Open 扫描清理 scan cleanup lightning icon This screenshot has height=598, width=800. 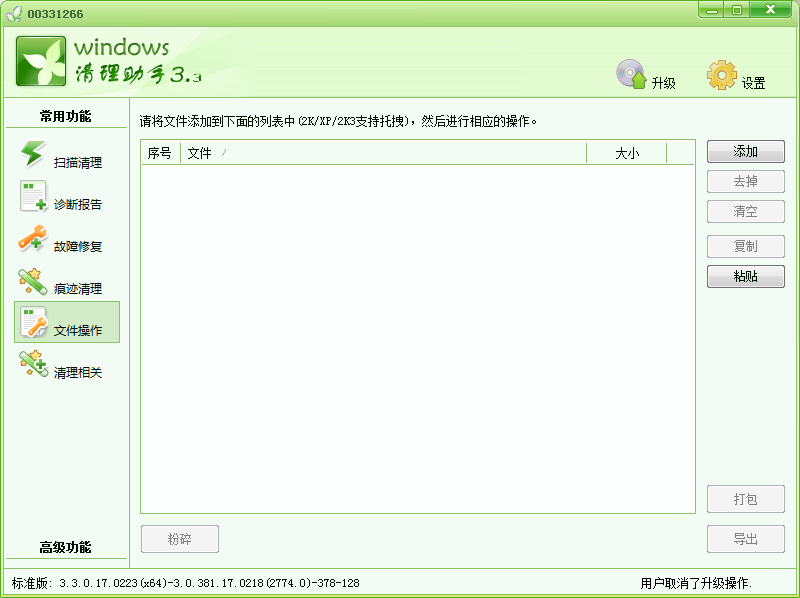tap(33, 154)
